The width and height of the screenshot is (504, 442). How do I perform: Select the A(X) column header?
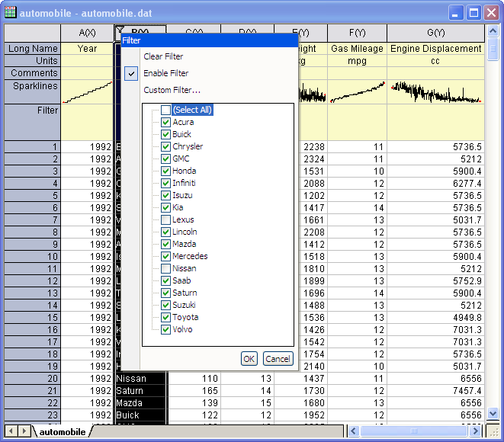click(x=87, y=33)
